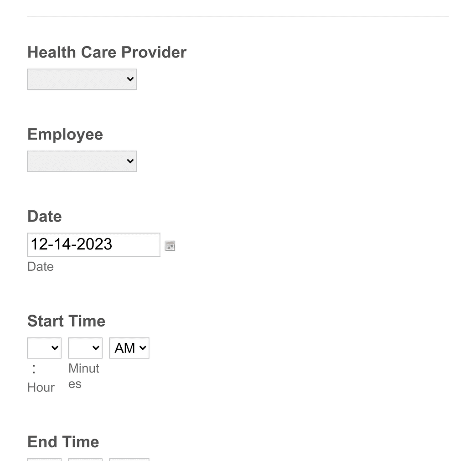Expand the End Time hour dropdown
The width and height of the screenshot is (476, 461).
[44, 460]
